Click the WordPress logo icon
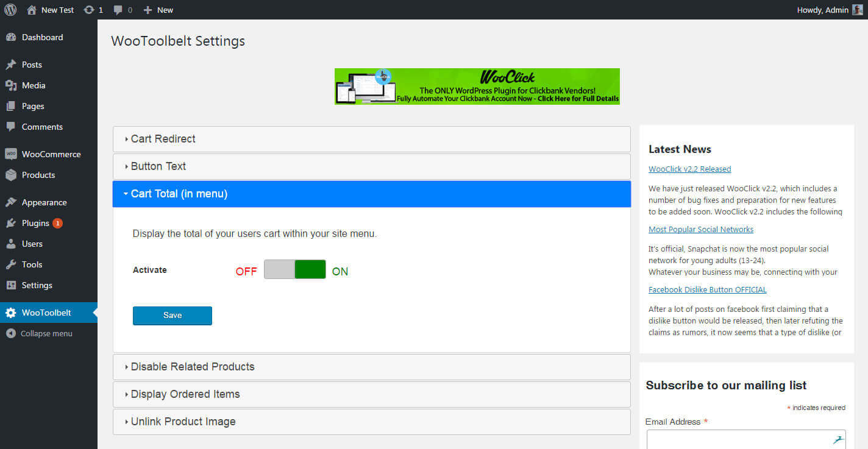The width and height of the screenshot is (868, 449). 10,10
